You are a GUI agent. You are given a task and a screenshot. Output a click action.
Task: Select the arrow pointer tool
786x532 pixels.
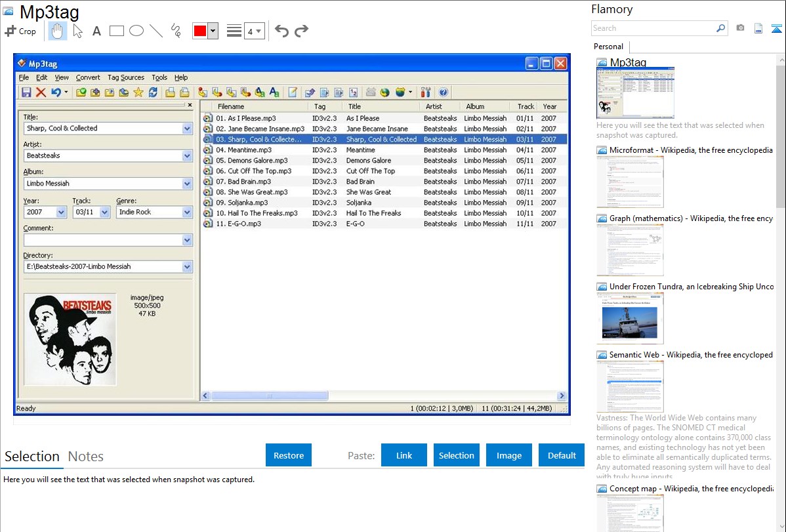click(77, 31)
